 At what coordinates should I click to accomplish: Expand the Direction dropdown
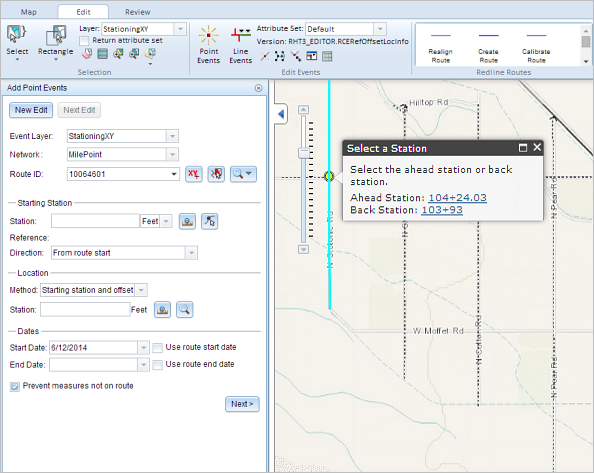(x=191, y=253)
